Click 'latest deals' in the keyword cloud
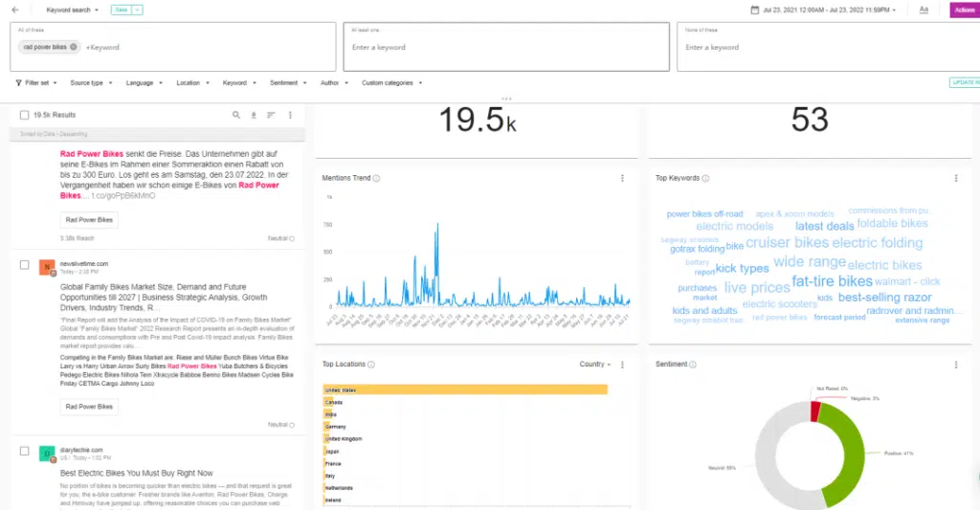Viewport: 980px width, 510px height. pos(824,226)
